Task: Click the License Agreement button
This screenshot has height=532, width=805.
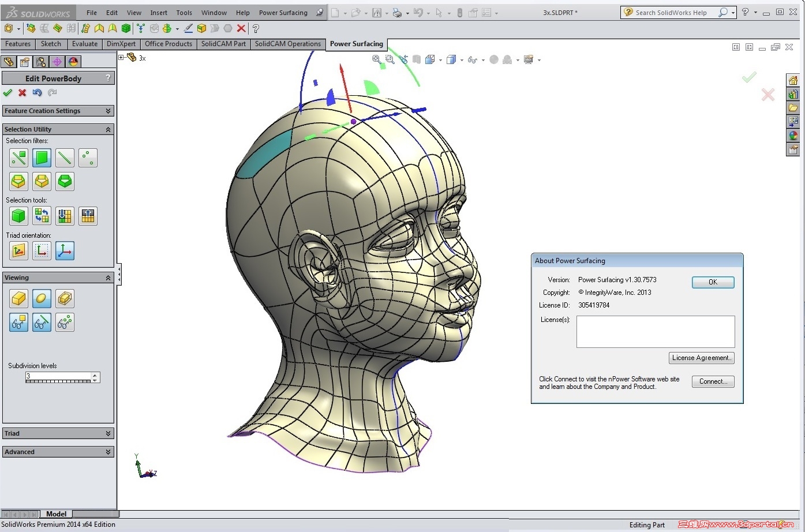Action: [701, 358]
